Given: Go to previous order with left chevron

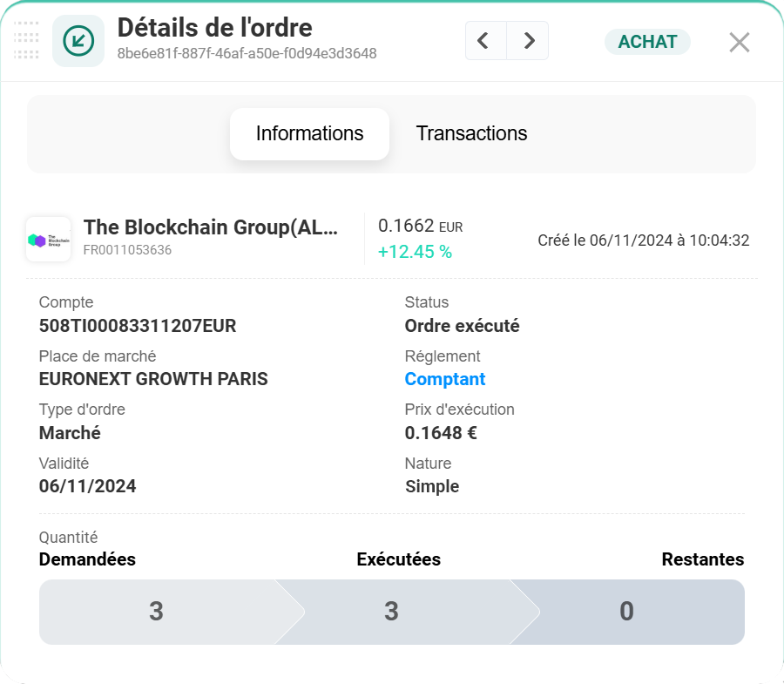Looking at the screenshot, I should click(x=485, y=41).
